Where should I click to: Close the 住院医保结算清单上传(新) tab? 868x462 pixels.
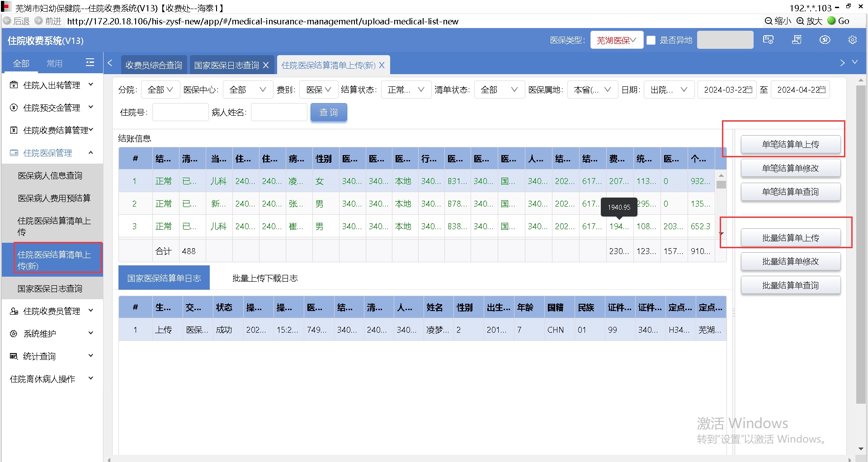tap(382, 66)
